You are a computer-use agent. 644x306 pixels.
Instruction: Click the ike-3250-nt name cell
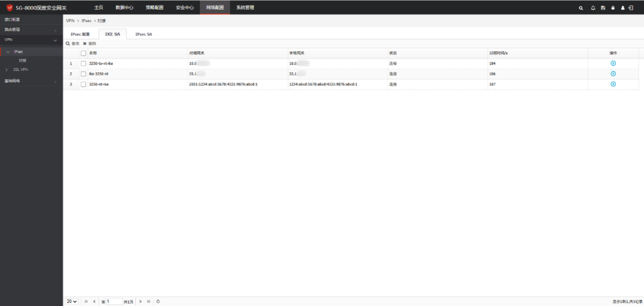tap(99, 74)
